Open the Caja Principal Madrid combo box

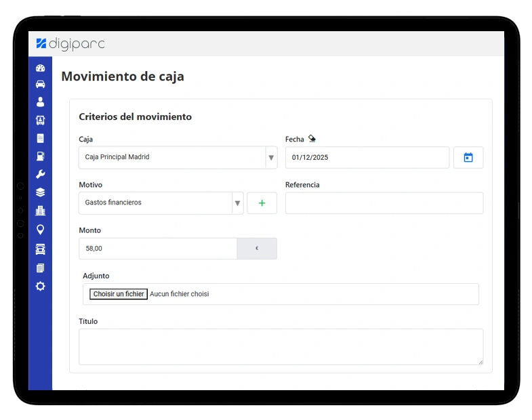pos(178,157)
